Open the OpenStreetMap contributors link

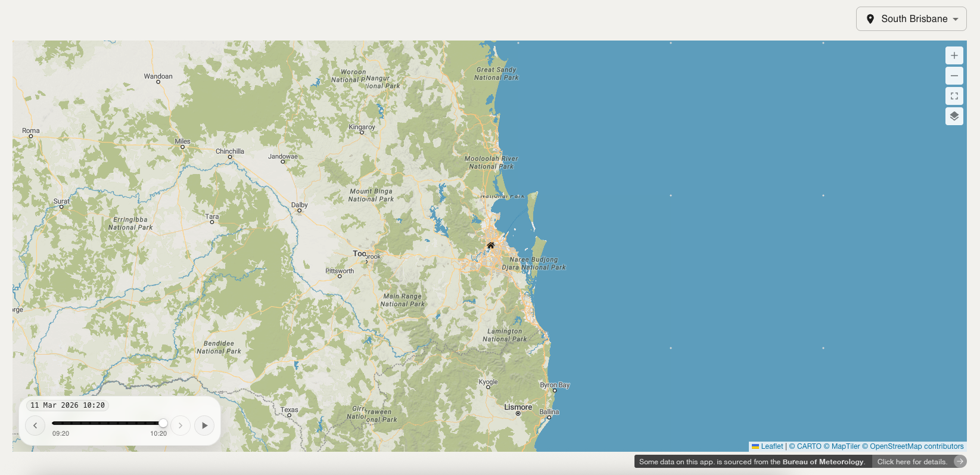[x=913, y=446]
